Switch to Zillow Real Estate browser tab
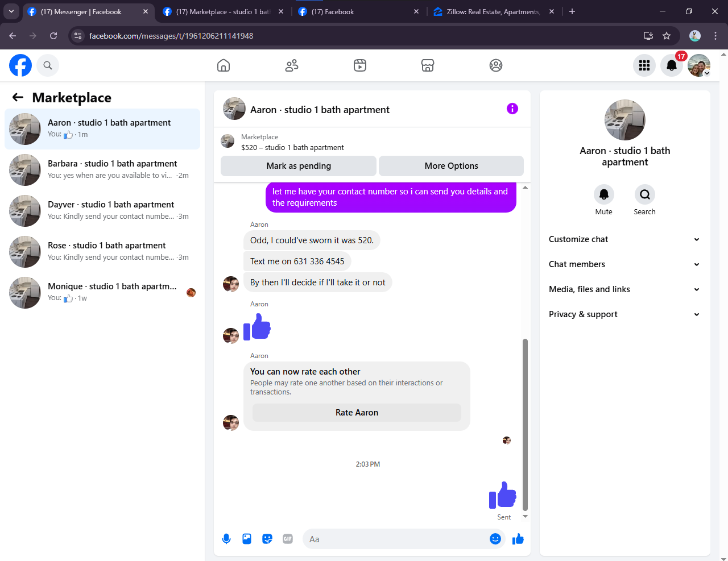The image size is (728, 561). tap(493, 11)
